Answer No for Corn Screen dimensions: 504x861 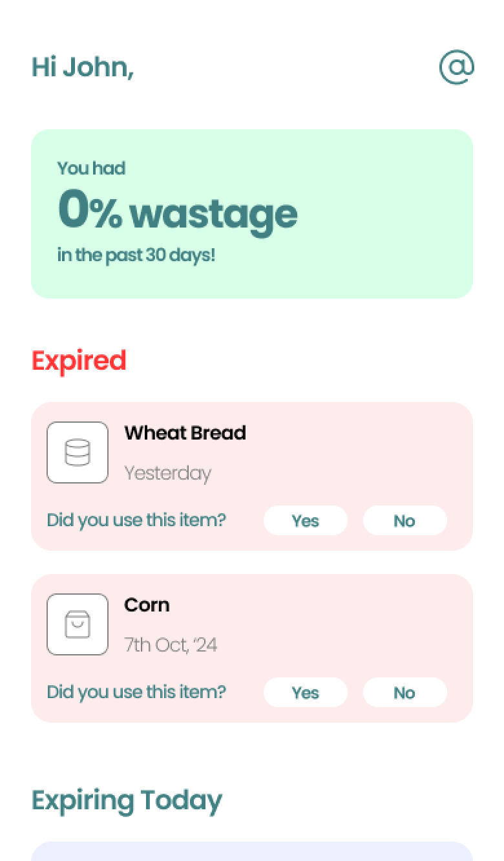[404, 692]
